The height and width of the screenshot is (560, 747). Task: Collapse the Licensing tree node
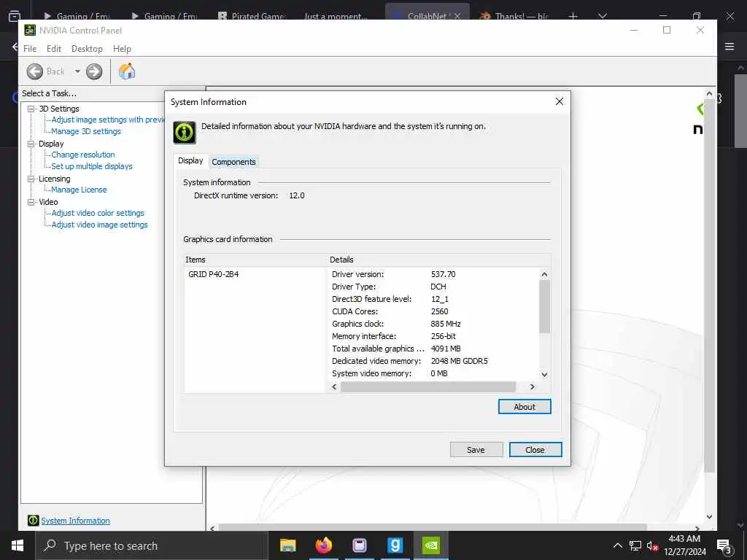coord(31,179)
